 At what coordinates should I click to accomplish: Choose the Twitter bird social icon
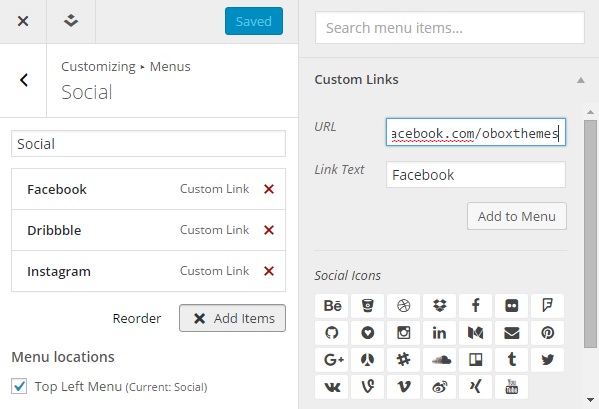(x=547, y=360)
